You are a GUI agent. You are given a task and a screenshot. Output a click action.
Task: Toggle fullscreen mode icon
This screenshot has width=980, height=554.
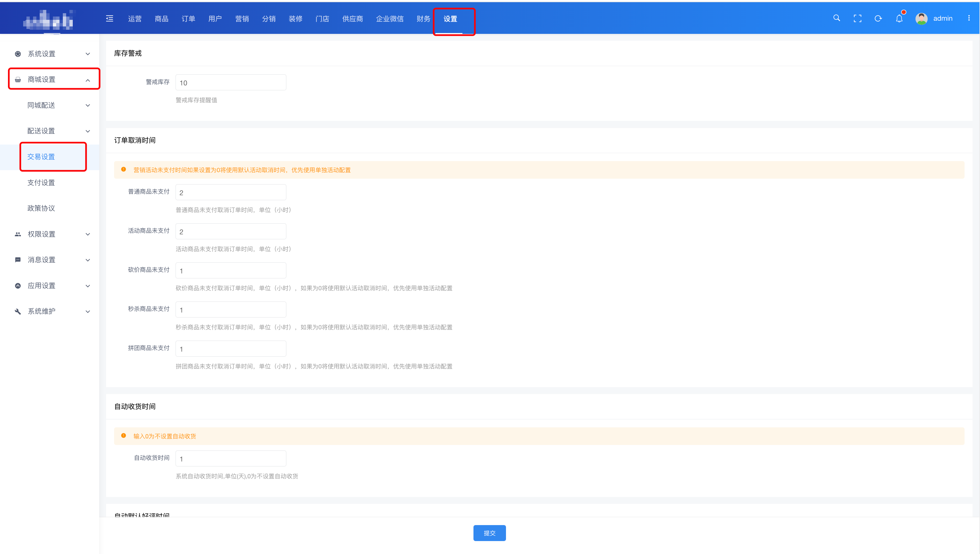(857, 18)
